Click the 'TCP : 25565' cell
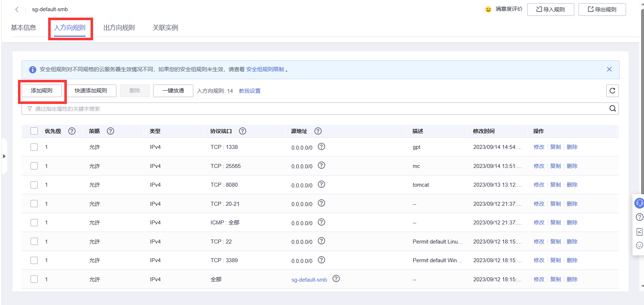This screenshot has height=305, width=644. click(226, 166)
